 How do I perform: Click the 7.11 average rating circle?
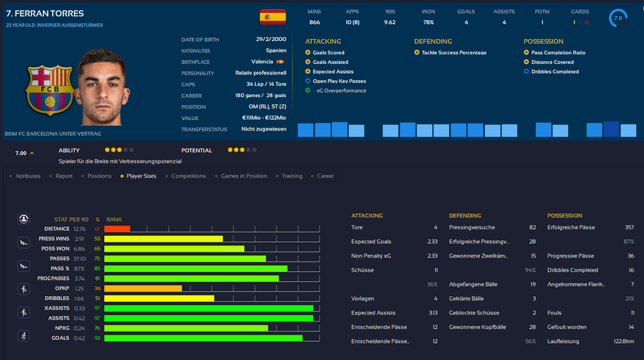click(618, 18)
